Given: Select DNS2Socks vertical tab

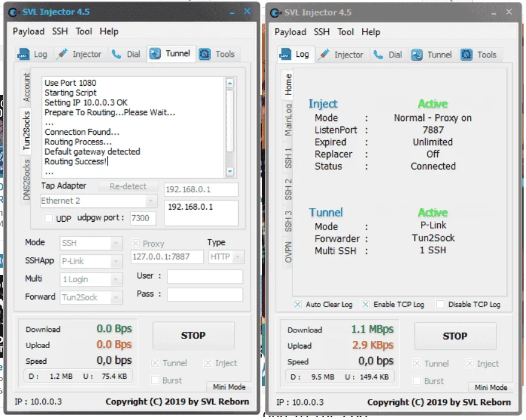Looking at the screenshot, I should [26, 180].
